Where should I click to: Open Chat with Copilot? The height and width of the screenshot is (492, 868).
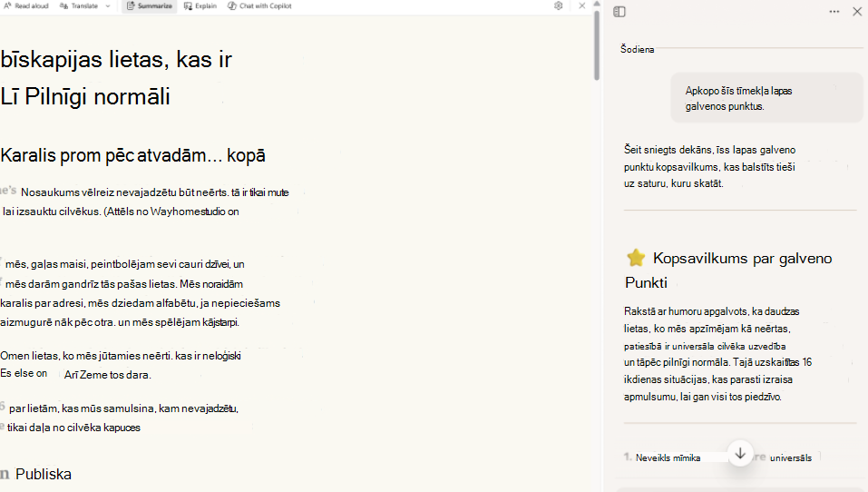259,6
